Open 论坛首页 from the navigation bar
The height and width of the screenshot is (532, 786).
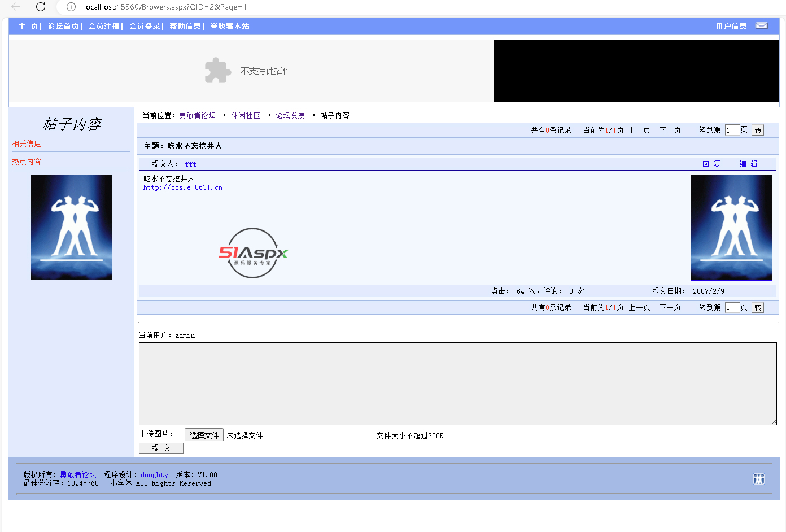(63, 26)
